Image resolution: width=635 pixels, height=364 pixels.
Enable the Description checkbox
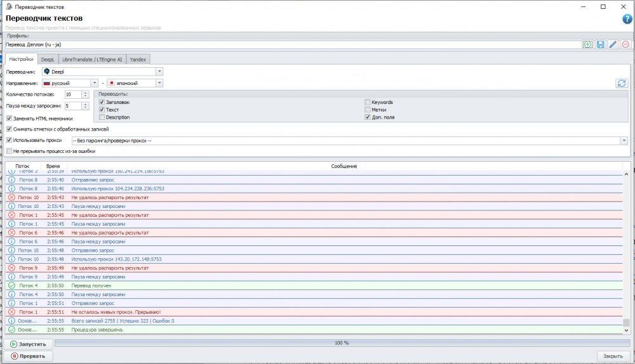tap(102, 117)
